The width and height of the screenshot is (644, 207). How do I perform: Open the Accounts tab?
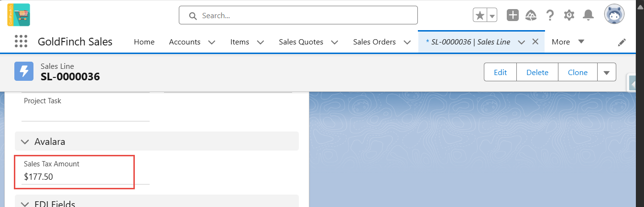pos(185,42)
